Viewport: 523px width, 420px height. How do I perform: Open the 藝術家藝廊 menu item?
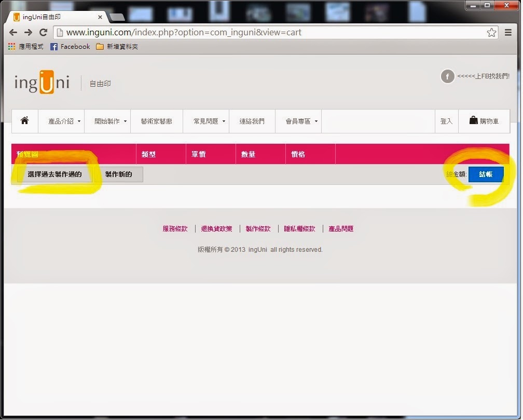157,121
